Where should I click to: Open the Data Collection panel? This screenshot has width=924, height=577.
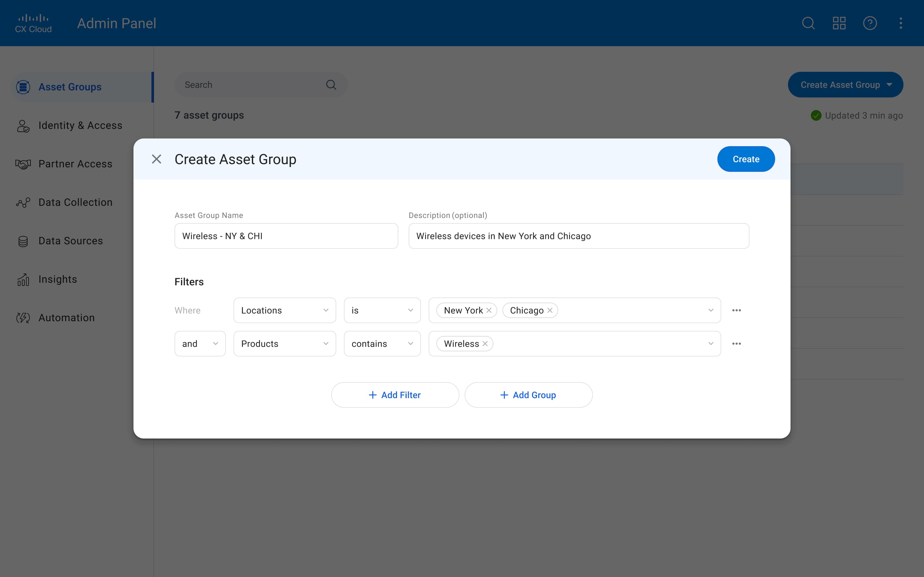[75, 202]
